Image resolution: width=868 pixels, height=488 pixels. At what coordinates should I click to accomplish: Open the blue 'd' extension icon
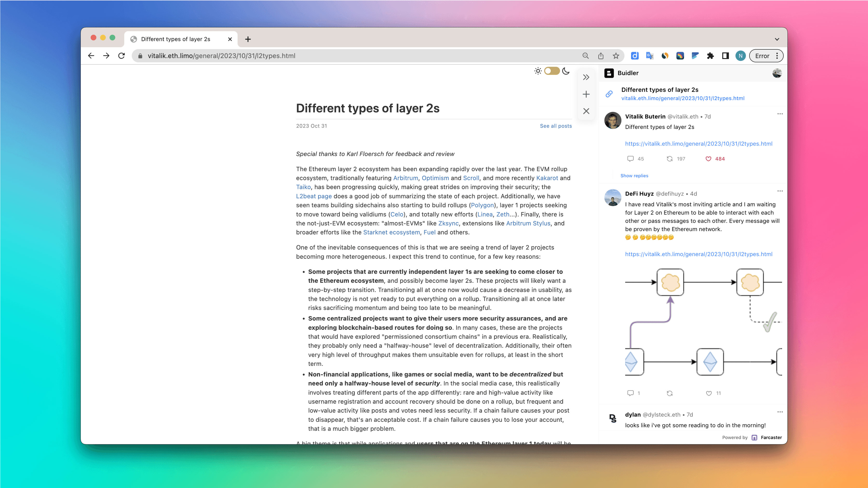(x=635, y=56)
